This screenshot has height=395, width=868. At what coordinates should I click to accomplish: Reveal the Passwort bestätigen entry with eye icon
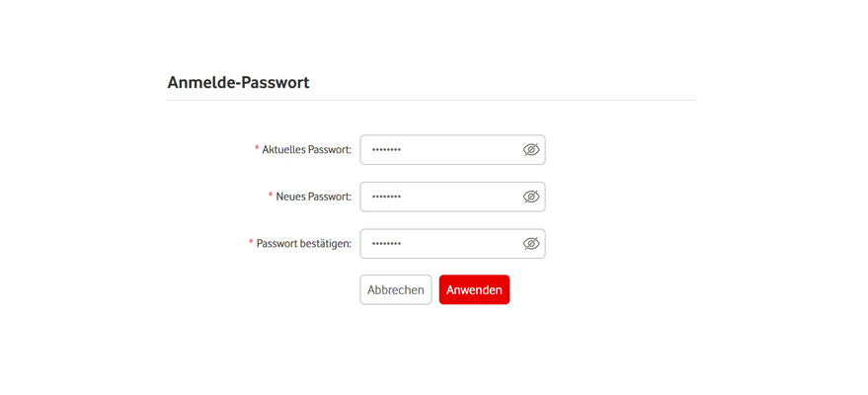[x=530, y=244]
